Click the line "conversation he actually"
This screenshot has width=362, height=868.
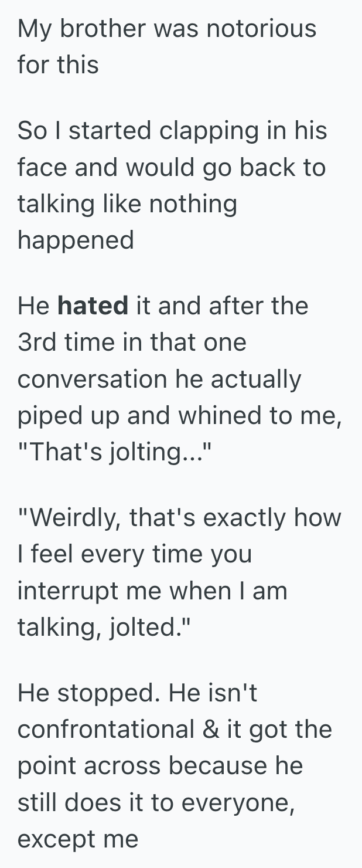pos(159,379)
